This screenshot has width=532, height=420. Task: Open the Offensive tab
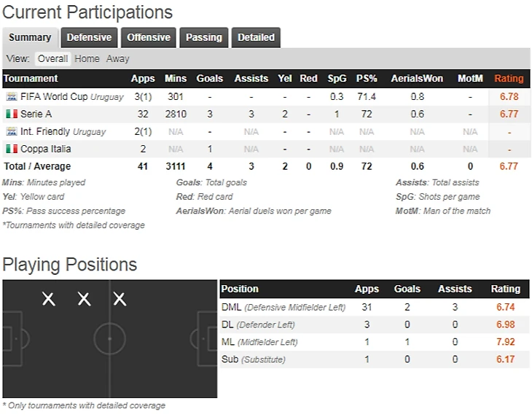(149, 37)
